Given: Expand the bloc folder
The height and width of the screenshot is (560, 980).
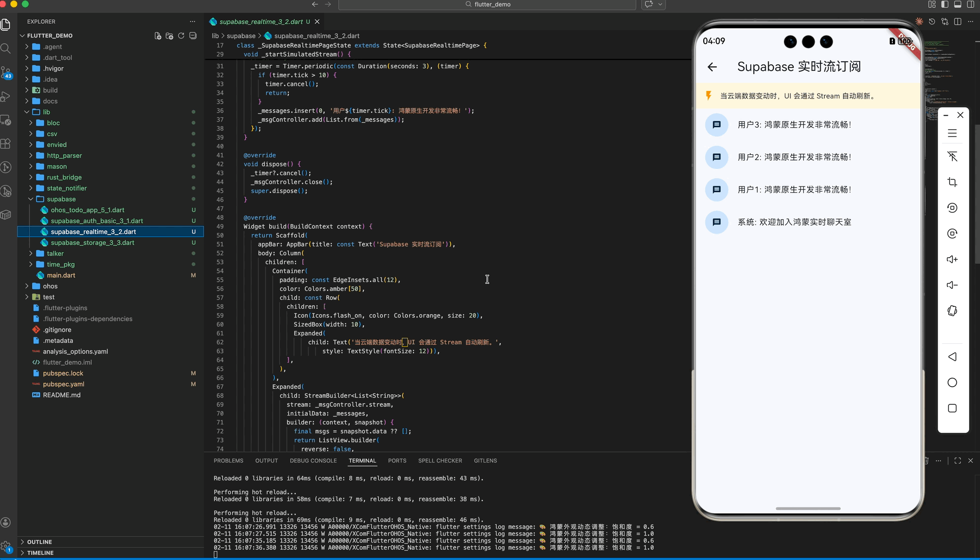Looking at the screenshot, I should point(53,123).
